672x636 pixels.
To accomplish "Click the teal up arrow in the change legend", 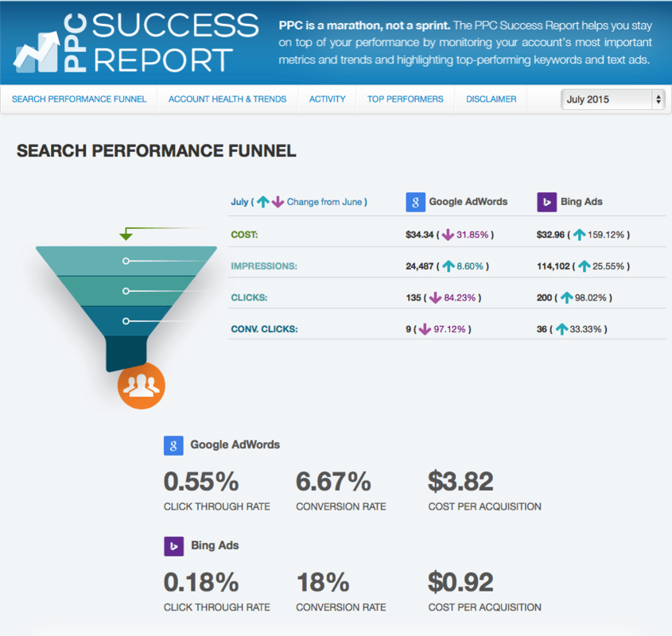I will click(262, 202).
